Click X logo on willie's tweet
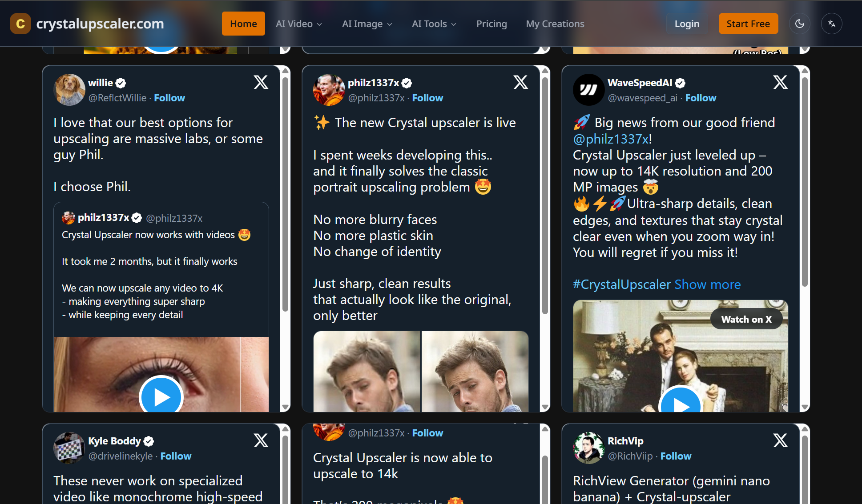This screenshot has width=862, height=504. coord(261,82)
